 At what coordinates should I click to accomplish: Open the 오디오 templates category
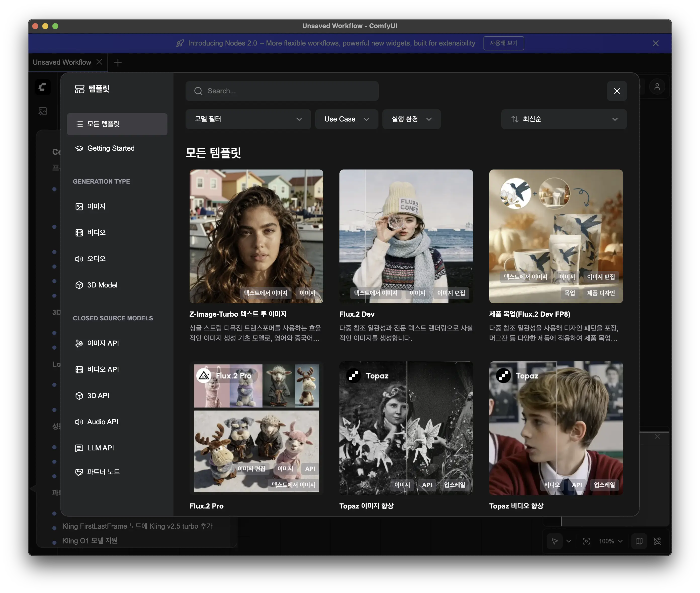pos(96,259)
